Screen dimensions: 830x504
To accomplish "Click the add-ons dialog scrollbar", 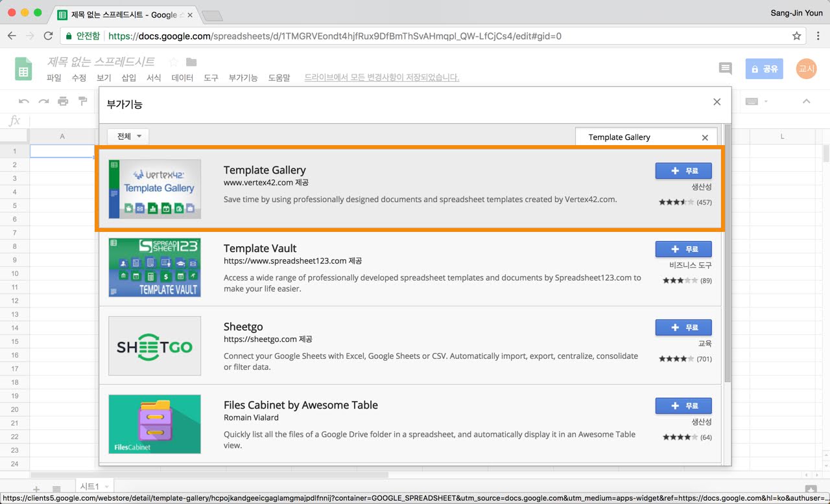I will [727, 254].
